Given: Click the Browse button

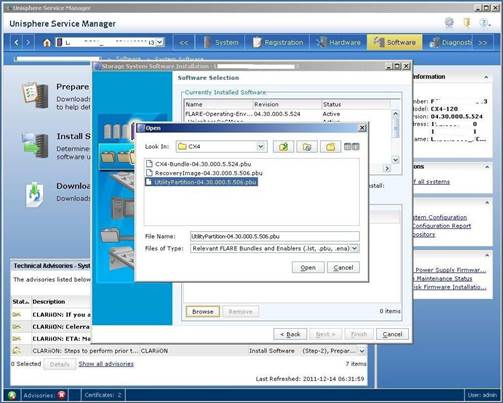Looking at the screenshot, I should [x=203, y=312].
